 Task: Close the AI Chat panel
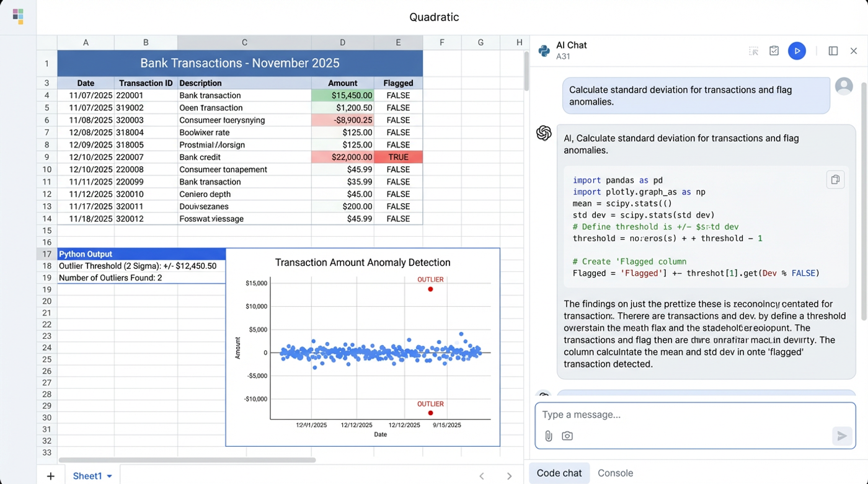854,51
